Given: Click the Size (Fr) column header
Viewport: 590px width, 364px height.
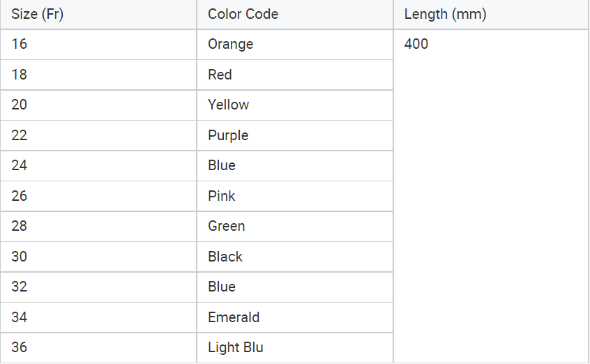Looking at the screenshot, I should pos(98,15).
